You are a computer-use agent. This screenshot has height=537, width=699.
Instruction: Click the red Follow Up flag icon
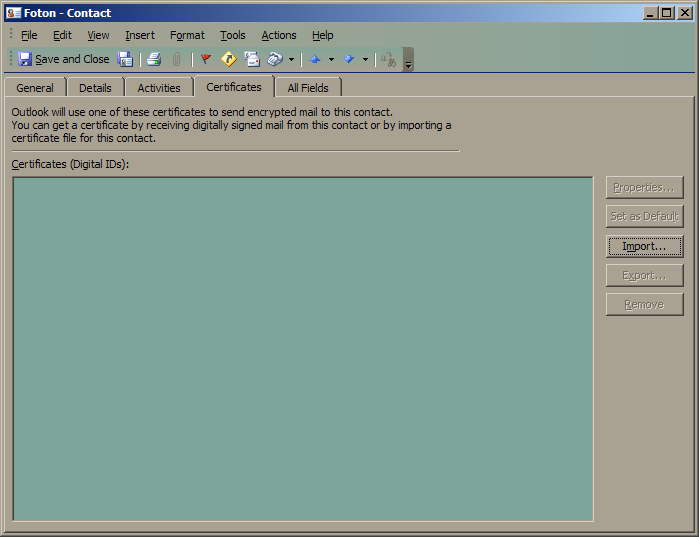point(206,59)
